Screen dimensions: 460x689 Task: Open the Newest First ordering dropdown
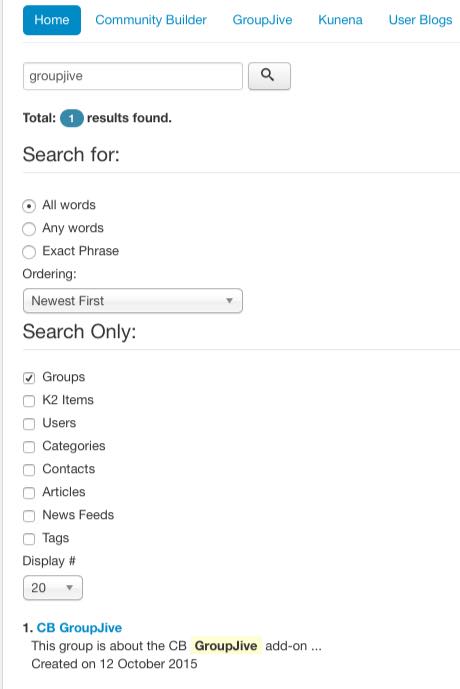[133, 301]
